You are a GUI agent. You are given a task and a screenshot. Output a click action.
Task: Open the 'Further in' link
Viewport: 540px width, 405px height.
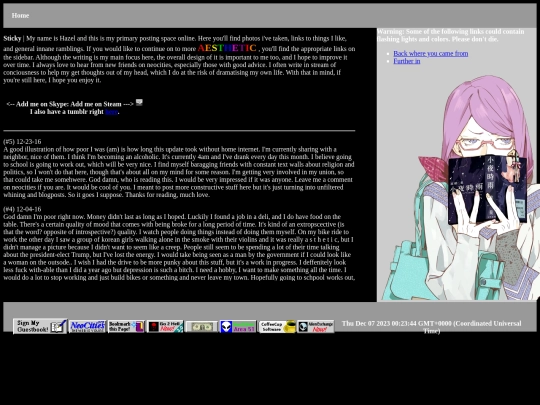407,61
